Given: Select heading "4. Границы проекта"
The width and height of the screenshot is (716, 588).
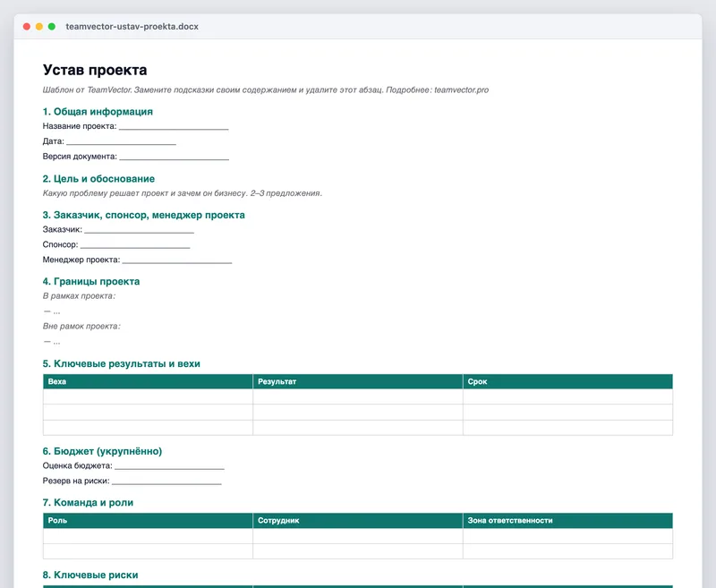Looking at the screenshot, I should [91, 281].
